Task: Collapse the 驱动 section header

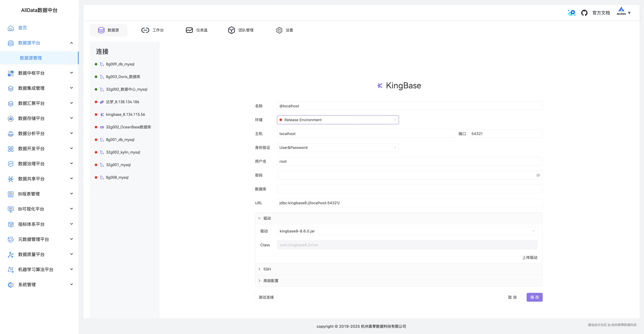Action: coord(267,218)
